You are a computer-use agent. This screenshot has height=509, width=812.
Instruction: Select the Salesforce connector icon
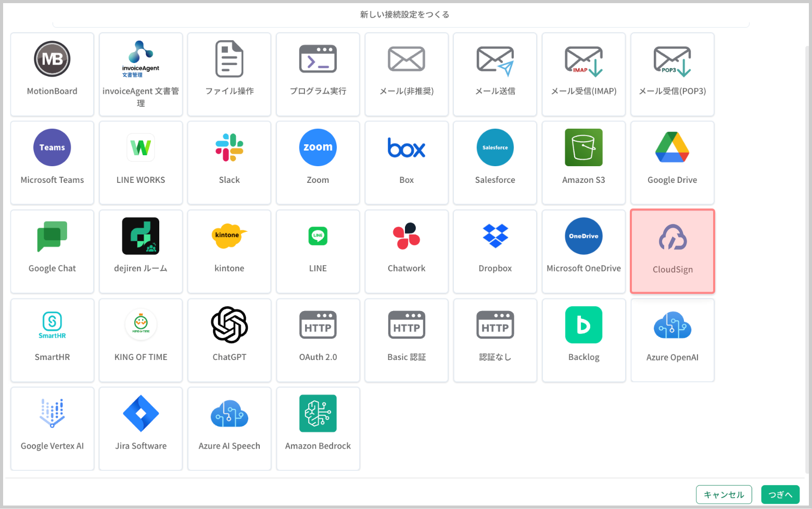[495, 147]
